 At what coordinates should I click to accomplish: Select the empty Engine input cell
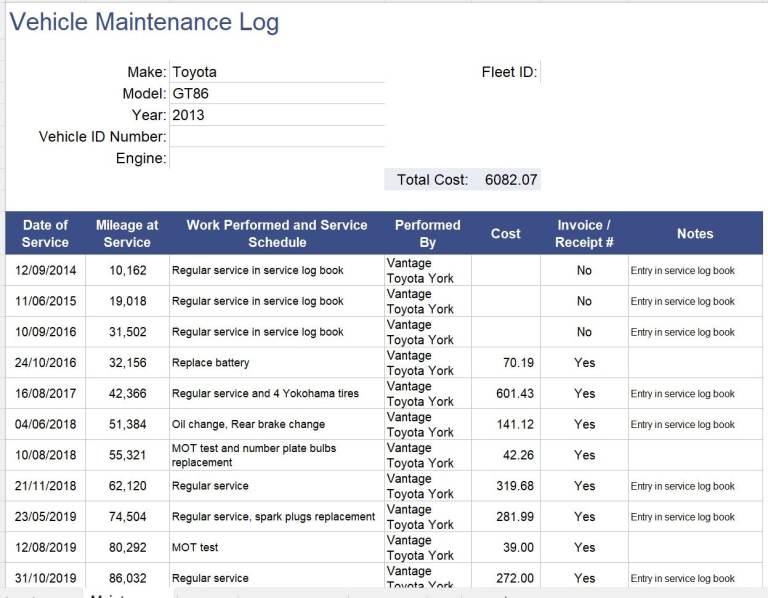(276, 158)
